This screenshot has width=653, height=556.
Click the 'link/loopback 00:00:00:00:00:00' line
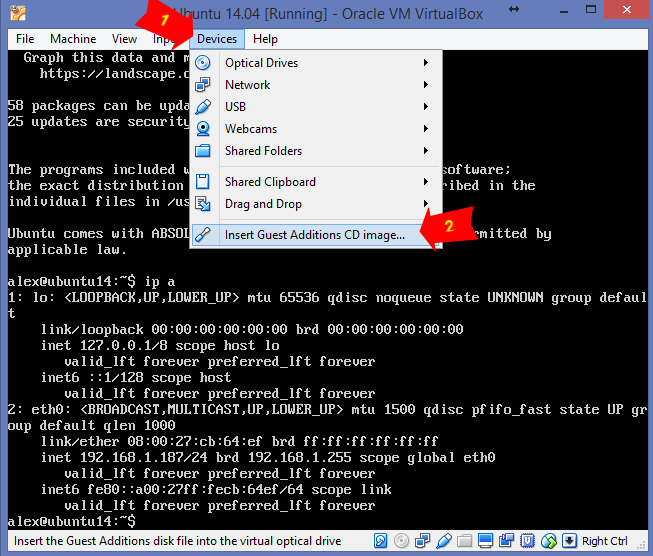click(252, 330)
